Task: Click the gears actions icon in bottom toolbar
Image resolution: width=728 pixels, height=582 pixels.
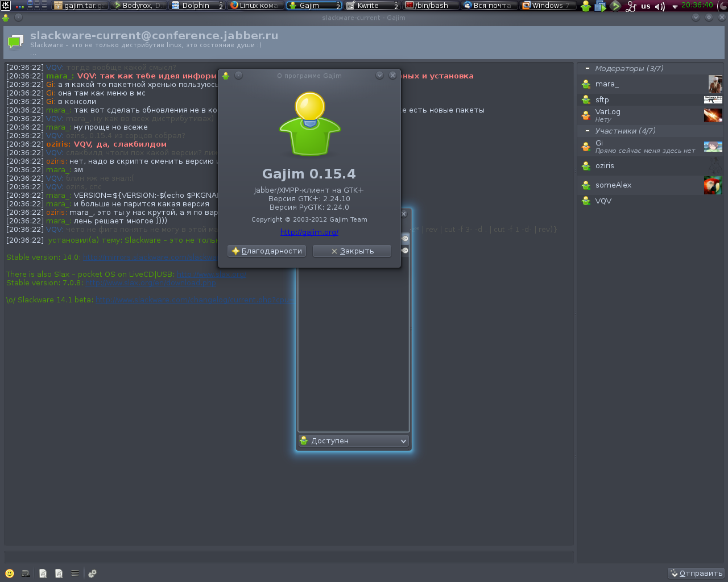Action: coord(93,573)
